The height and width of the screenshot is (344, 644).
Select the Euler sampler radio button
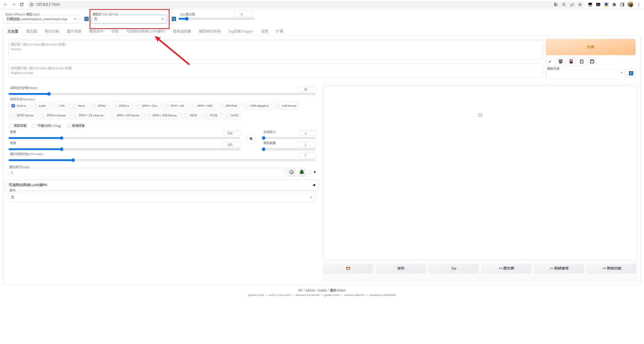[40, 106]
